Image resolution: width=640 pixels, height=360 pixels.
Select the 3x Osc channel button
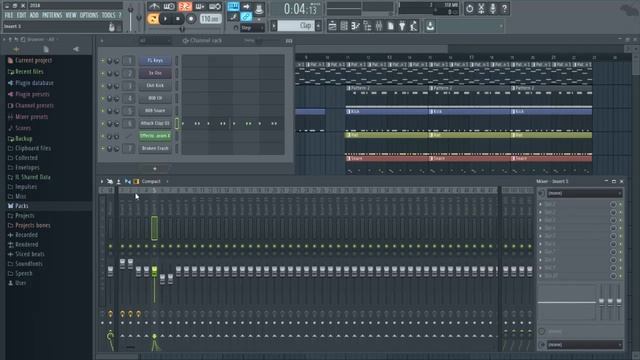click(155, 73)
